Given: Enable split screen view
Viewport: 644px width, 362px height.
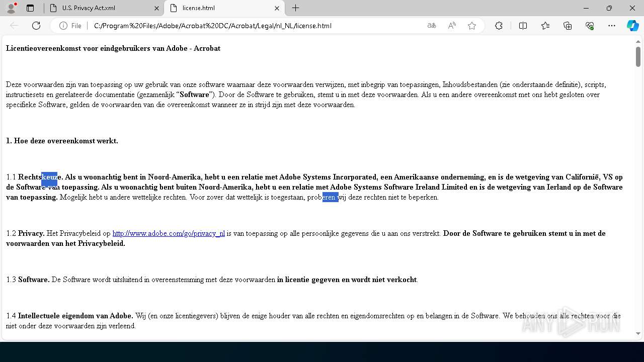Looking at the screenshot, I should pos(523,26).
